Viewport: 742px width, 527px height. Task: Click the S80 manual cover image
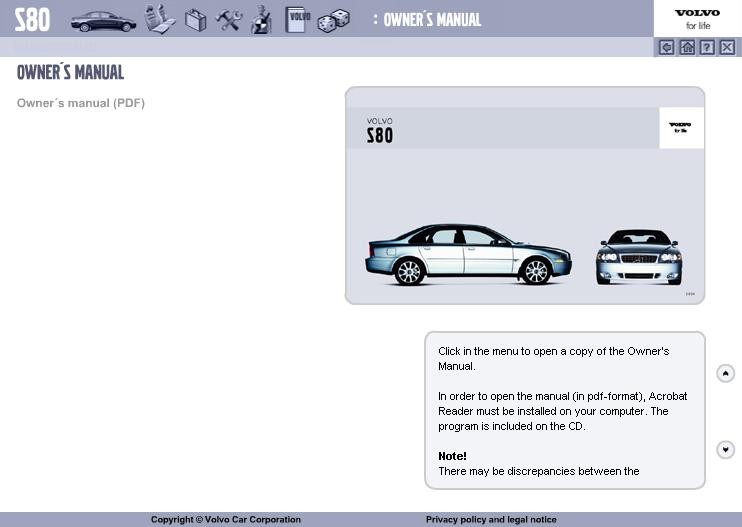(525, 195)
